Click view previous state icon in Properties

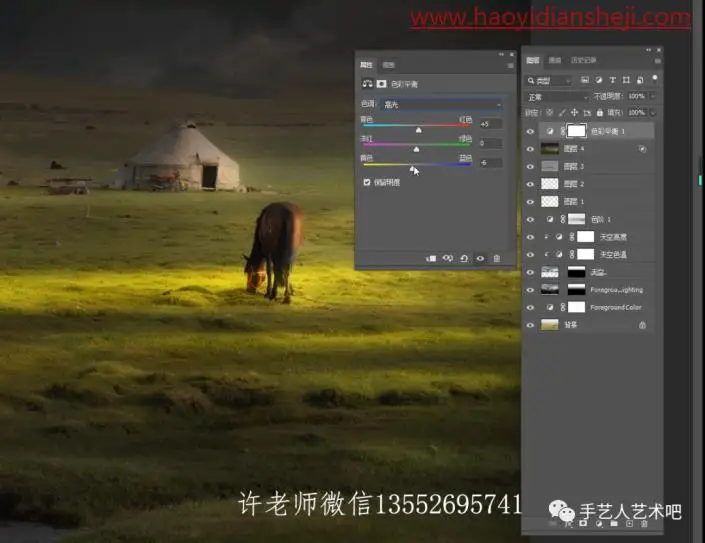(x=447, y=258)
